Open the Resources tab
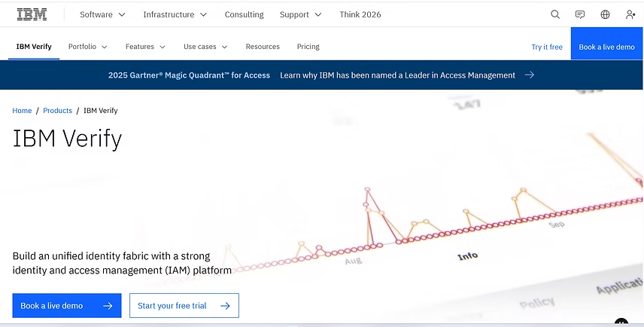The width and height of the screenshot is (644, 327). click(x=263, y=47)
